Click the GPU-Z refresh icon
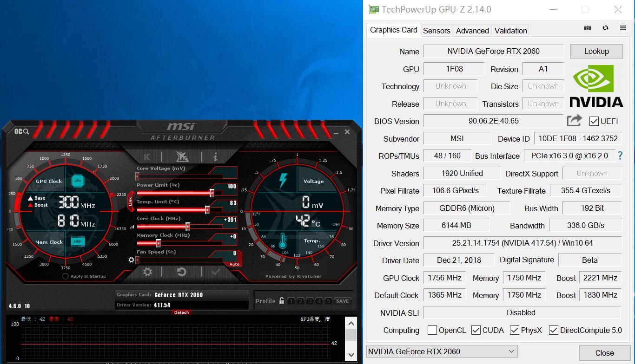Image resolution: width=635 pixels, height=364 pixels. click(x=605, y=28)
